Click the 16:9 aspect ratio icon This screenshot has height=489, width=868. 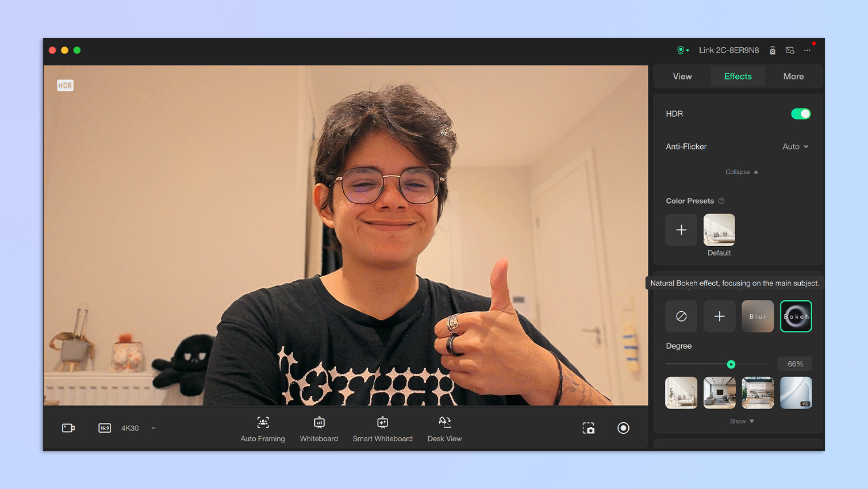105,428
